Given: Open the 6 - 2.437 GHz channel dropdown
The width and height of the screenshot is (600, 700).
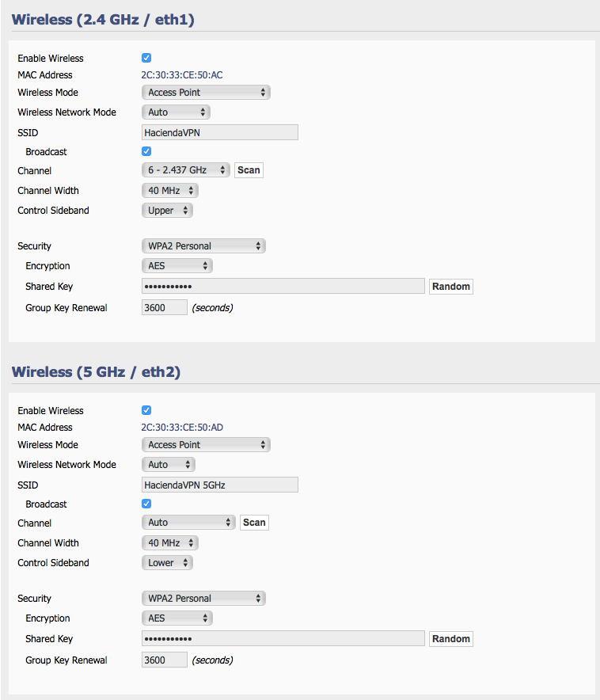Looking at the screenshot, I should (x=185, y=170).
